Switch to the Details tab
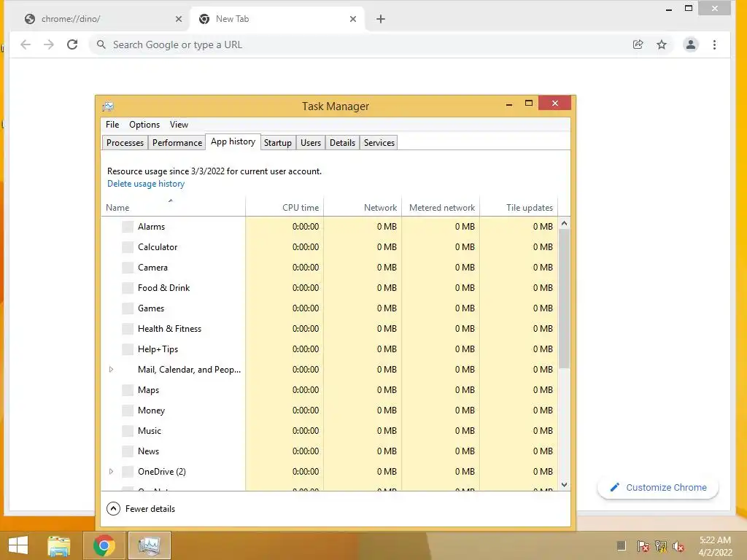 343,143
